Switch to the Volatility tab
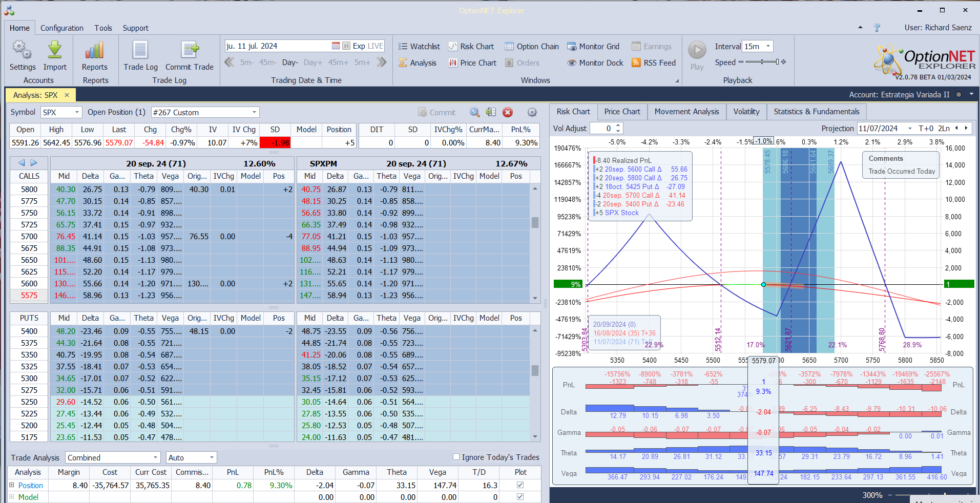 coord(746,112)
